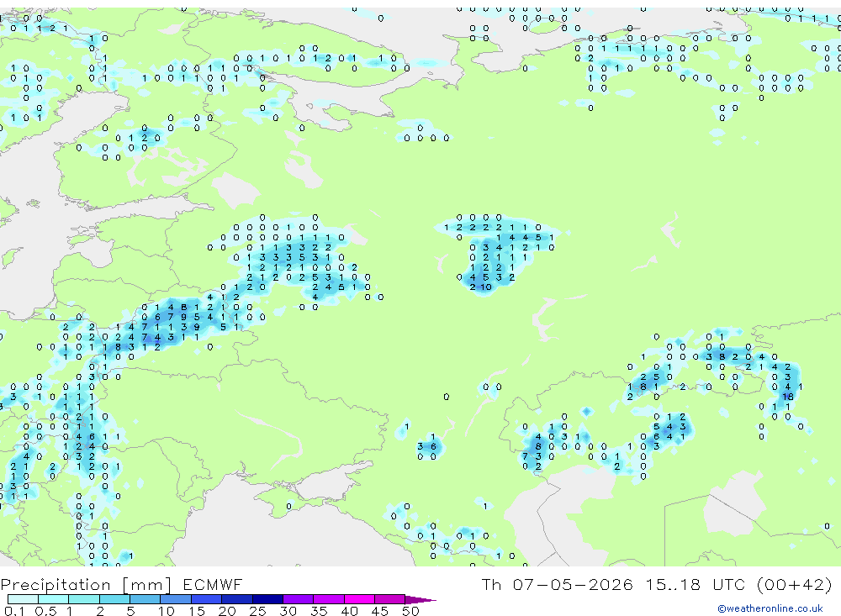Screen dimensions: 841x616
Task: Click the legend scale label '45'
Action: coord(380,611)
